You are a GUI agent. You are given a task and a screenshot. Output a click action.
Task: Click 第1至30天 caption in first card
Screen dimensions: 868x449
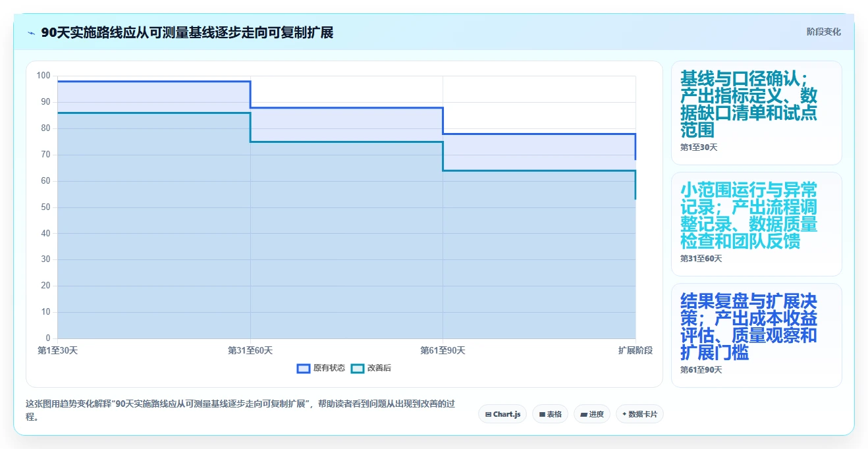pyautogui.click(x=699, y=147)
